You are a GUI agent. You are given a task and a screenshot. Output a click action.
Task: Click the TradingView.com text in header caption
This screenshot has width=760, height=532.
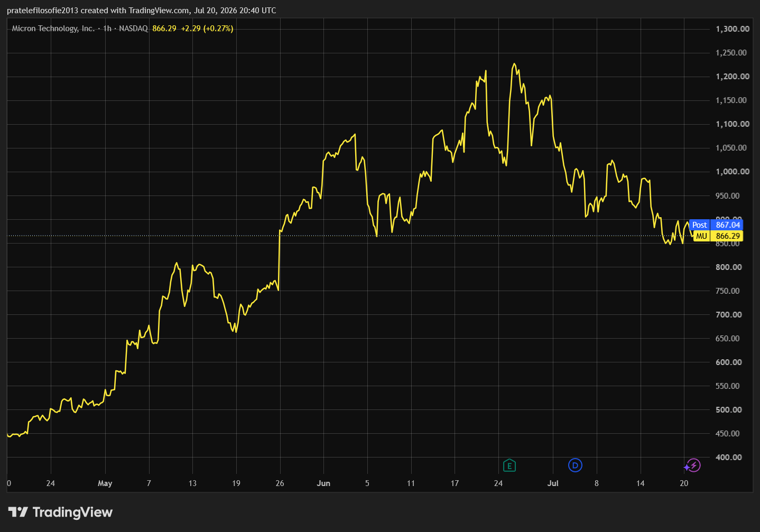pyautogui.click(x=159, y=11)
